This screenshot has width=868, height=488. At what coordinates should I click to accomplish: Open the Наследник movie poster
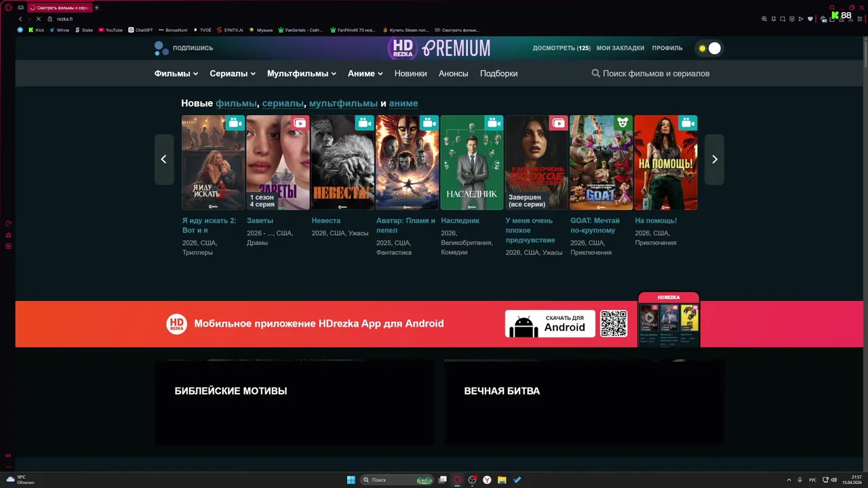472,163
